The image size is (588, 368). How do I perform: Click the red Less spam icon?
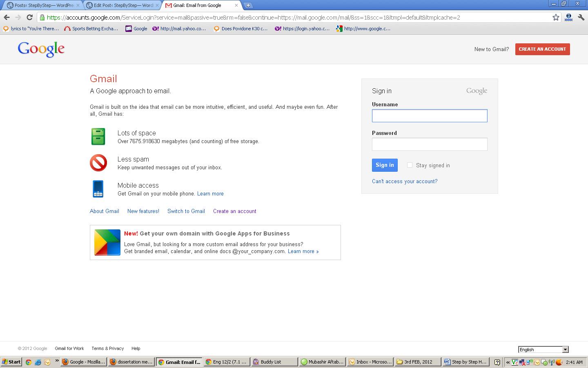click(x=98, y=163)
